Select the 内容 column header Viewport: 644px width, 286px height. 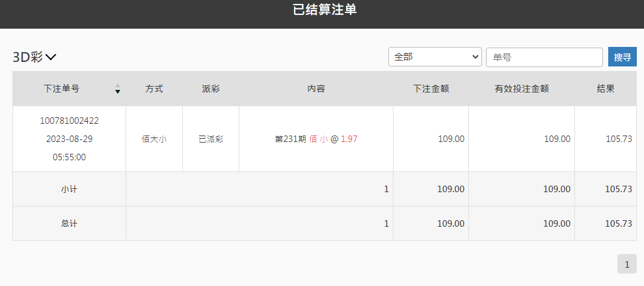pyautogui.click(x=316, y=89)
